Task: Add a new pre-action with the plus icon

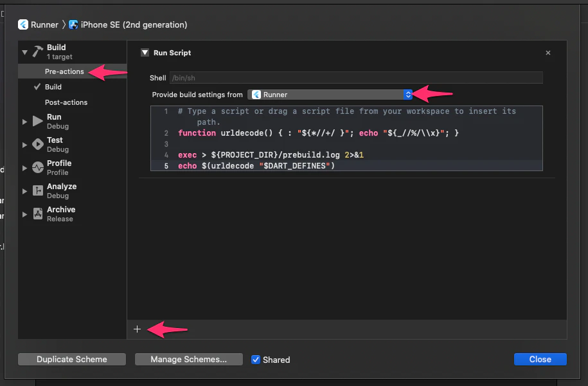Action: tap(137, 329)
